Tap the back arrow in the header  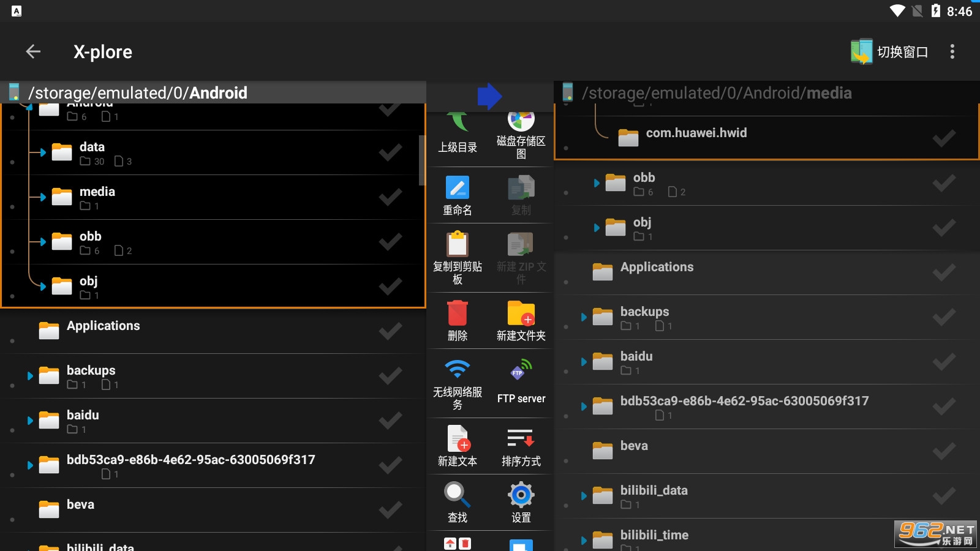[33, 52]
